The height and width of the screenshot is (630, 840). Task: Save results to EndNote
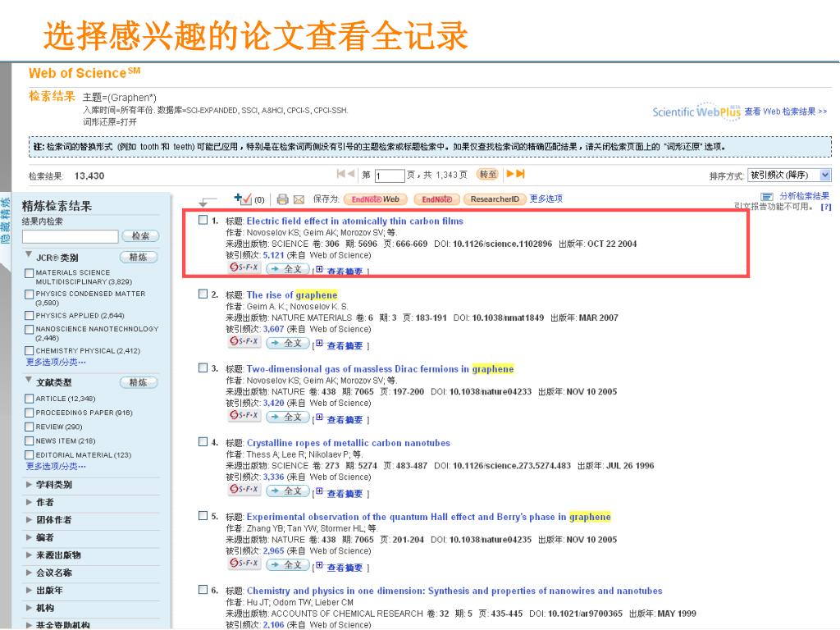[436, 199]
